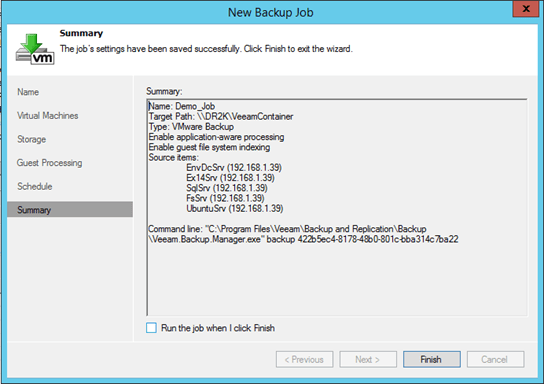Viewport: 544px width, 384px height.
Task: Enable Run the job when I click Finish
Action: [151, 328]
